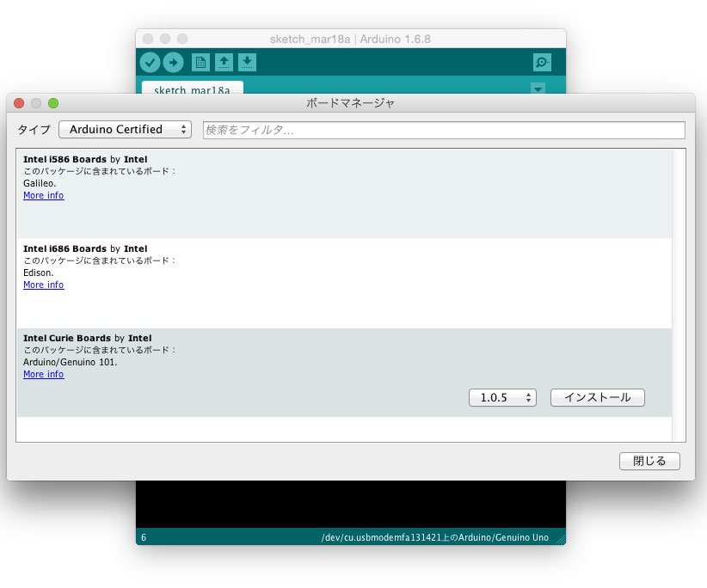Image resolution: width=707 pixels, height=588 pixels.
Task: Click line number 6 in the status bar
Action: click(144, 537)
